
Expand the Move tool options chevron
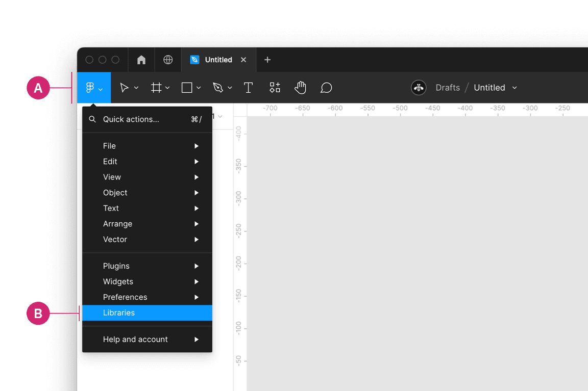click(136, 88)
